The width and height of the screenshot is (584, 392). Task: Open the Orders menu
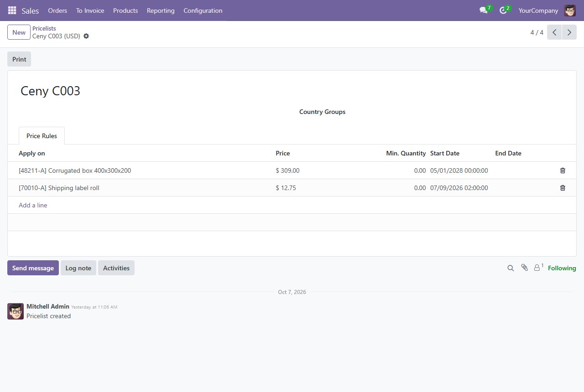coord(57,10)
